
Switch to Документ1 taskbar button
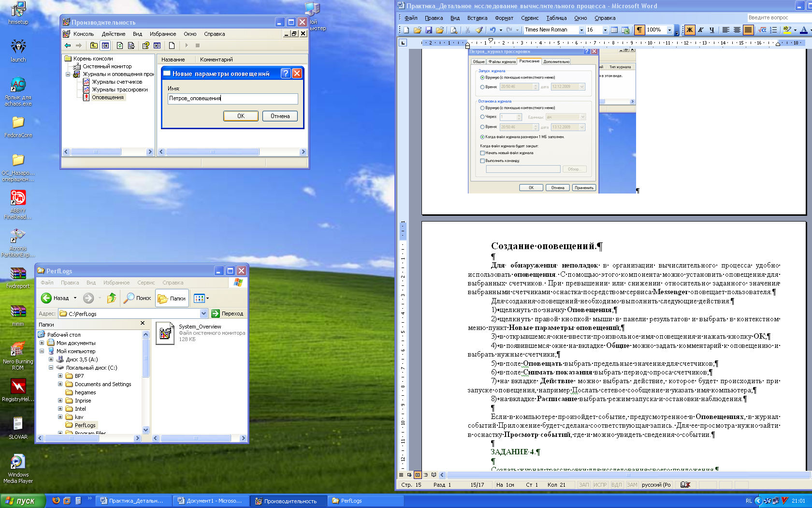pyautogui.click(x=211, y=501)
